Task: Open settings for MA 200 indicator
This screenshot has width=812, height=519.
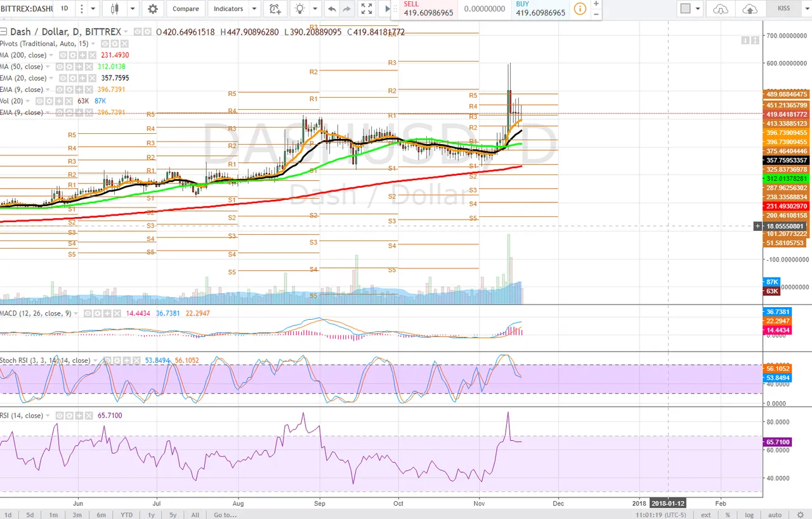Action: [73, 55]
